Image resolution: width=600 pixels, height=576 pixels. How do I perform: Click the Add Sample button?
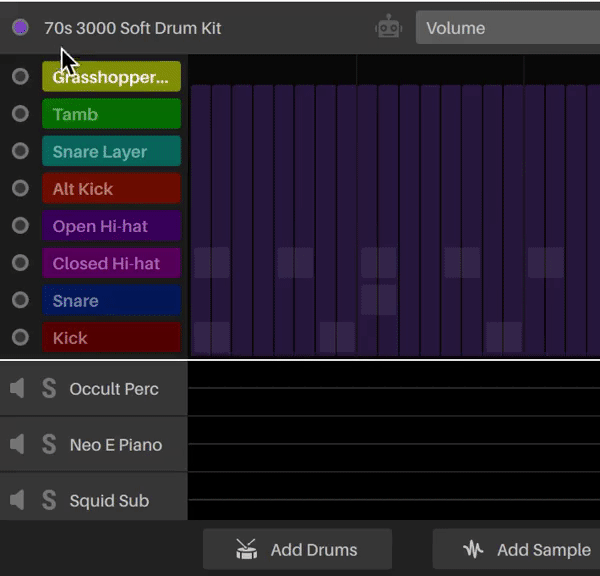(x=517, y=550)
